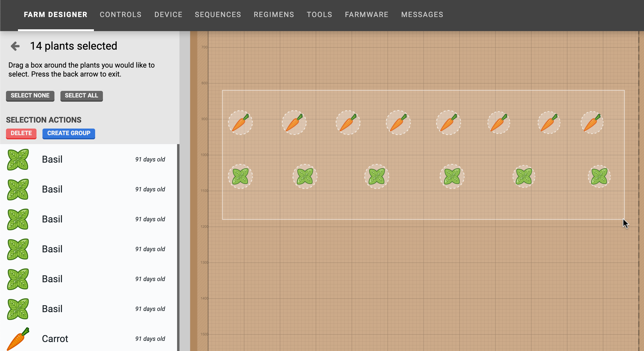Click the DELETE selection action
The image size is (644, 351).
[21, 133]
